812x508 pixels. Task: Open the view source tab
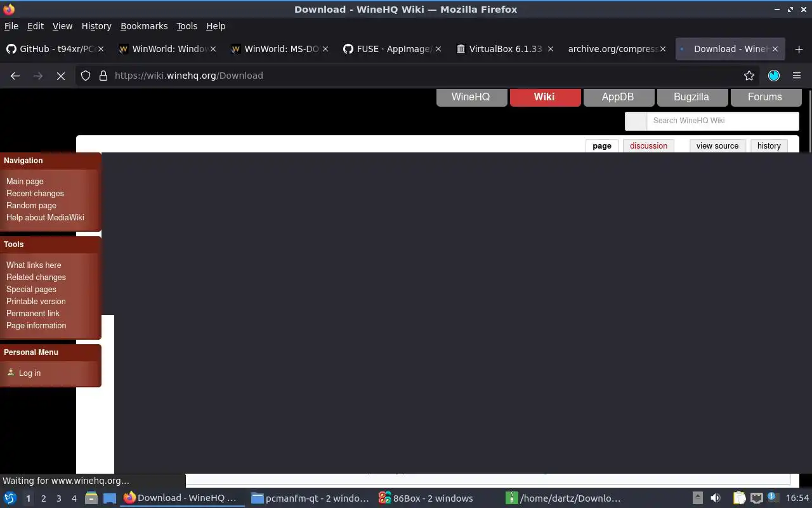[717, 146]
